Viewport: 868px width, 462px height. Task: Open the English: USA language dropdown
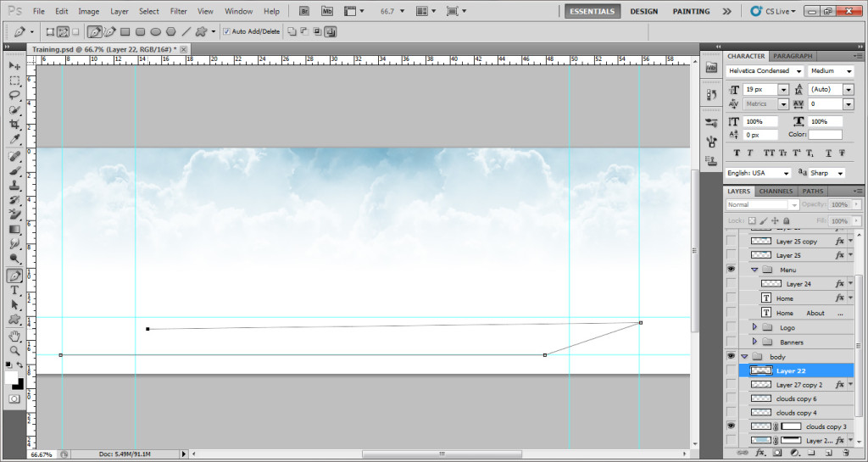pyautogui.click(x=786, y=173)
